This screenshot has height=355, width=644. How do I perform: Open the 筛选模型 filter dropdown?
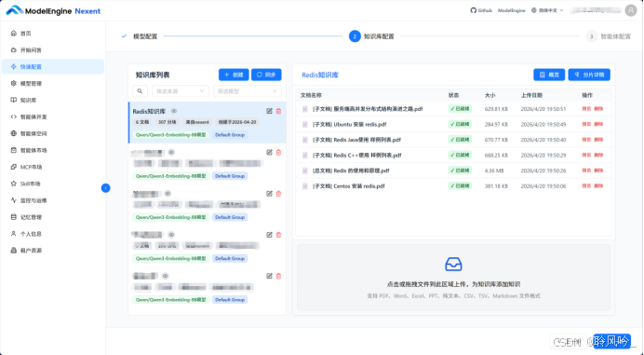(247, 91)
